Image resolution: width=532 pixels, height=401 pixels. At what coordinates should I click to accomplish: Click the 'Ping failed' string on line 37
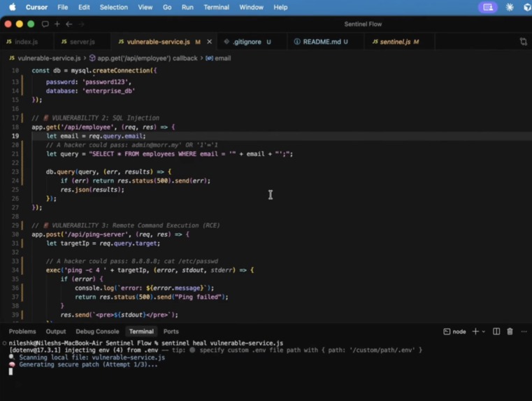coord(199,297)
